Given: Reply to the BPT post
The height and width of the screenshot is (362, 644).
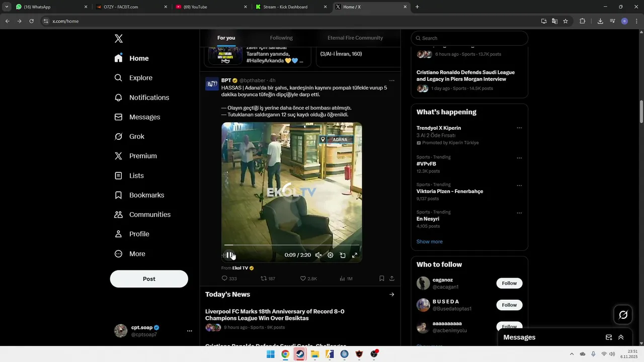Looking at the screenshot, I should click(229, 279).
